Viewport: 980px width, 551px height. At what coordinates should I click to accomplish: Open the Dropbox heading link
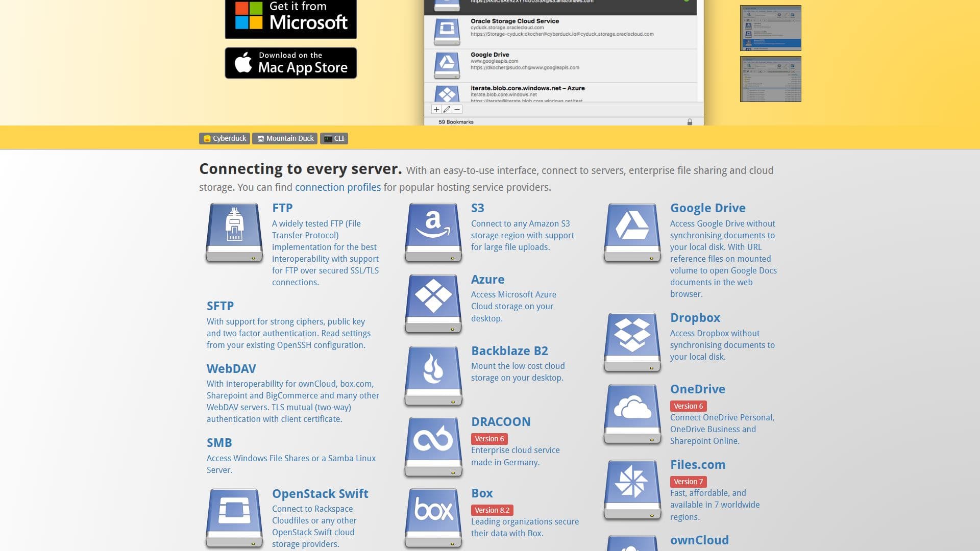695,318
